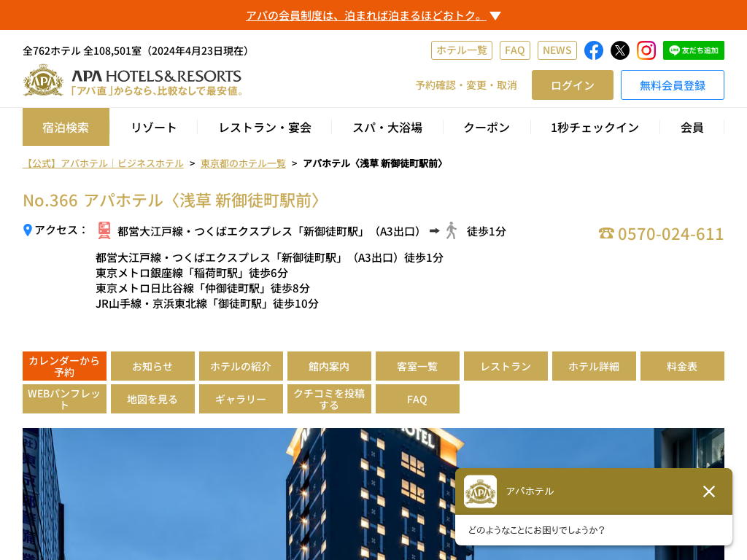Click 予約確認・変更・取消 link
This screenshot has height=560, width=747.
pos(466,85)
